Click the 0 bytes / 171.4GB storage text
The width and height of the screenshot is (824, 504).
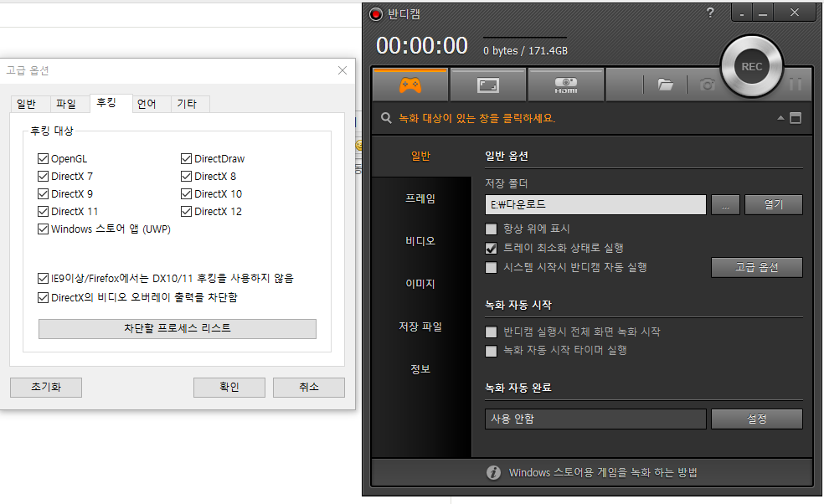click(526, 50)
